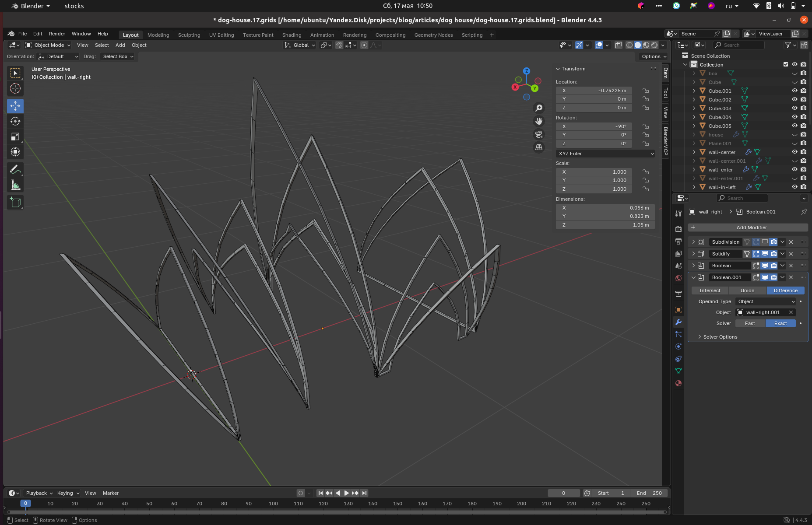Viewport: 812px width, 525px height.
Task: Toggle Solidify modifier render visibility
Action: [773, 254]
